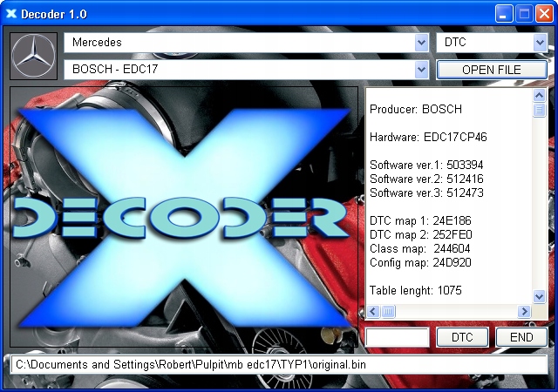Click the horizontal scroll right arrow
Image resolution: width=558 pixels, height=392 pixels.
point(524,312)
